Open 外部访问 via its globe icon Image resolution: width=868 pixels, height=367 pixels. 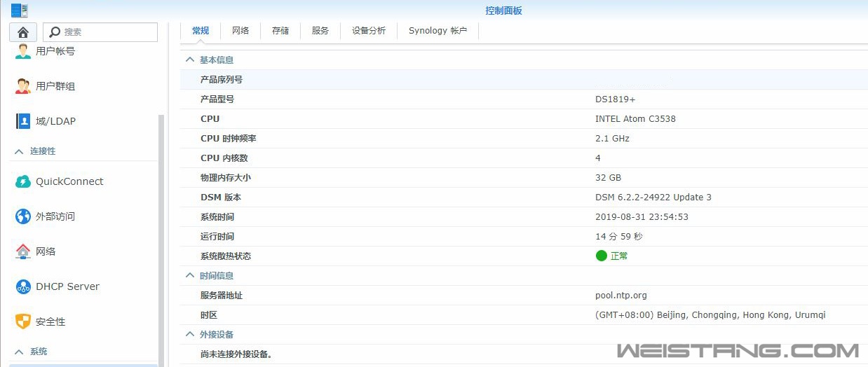pyautogui.click(x=23, y=216)
